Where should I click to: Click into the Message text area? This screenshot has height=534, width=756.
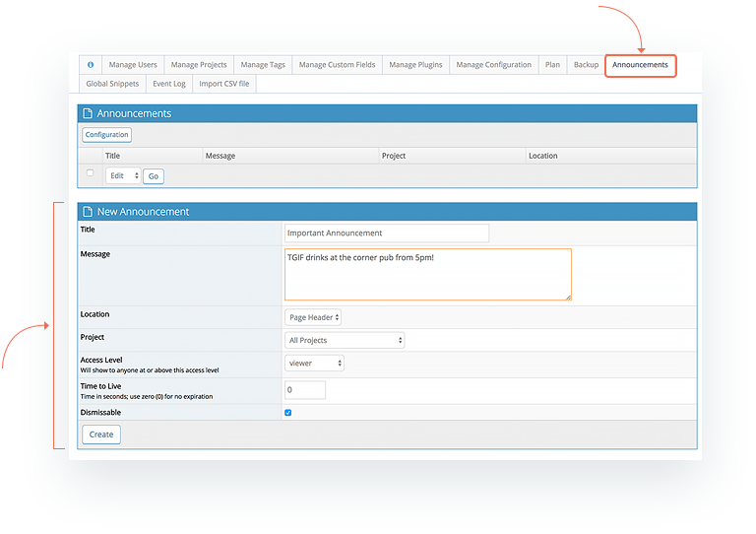click(x=428, y=275)
